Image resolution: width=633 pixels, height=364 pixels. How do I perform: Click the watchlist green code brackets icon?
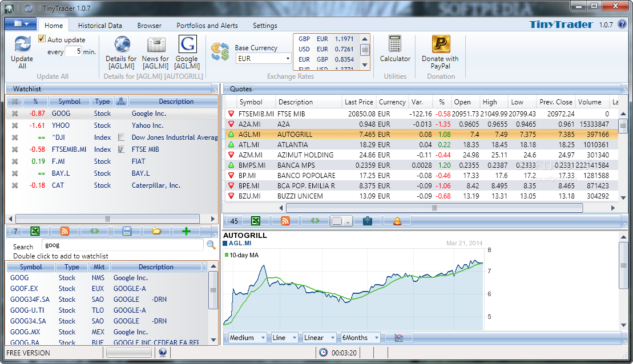(95, 231)
